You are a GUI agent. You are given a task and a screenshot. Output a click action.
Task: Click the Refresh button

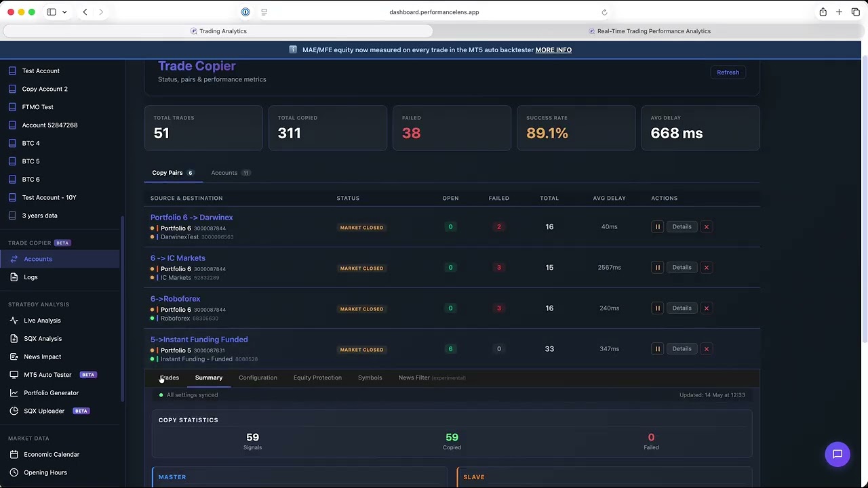728,73
